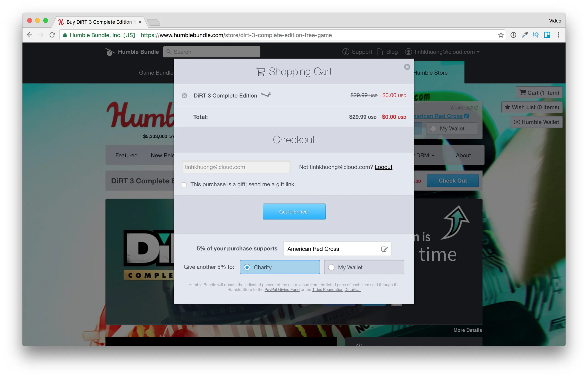Open Chrome's three-dot menu
This screenshot has width=588, height=378.
pyautogui.click(x=558, y=35)
